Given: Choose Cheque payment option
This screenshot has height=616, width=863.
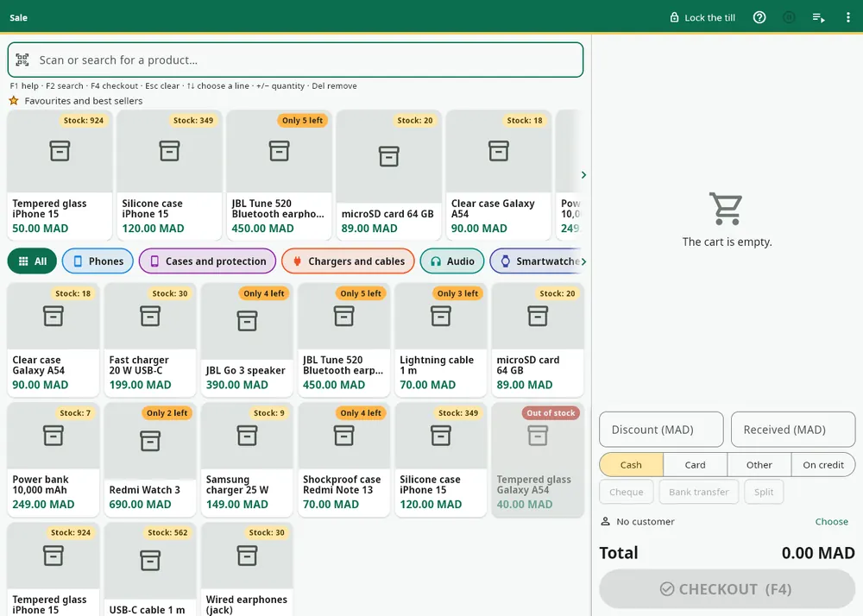Looking at the screenshot, I should click(x=627, y=492).
